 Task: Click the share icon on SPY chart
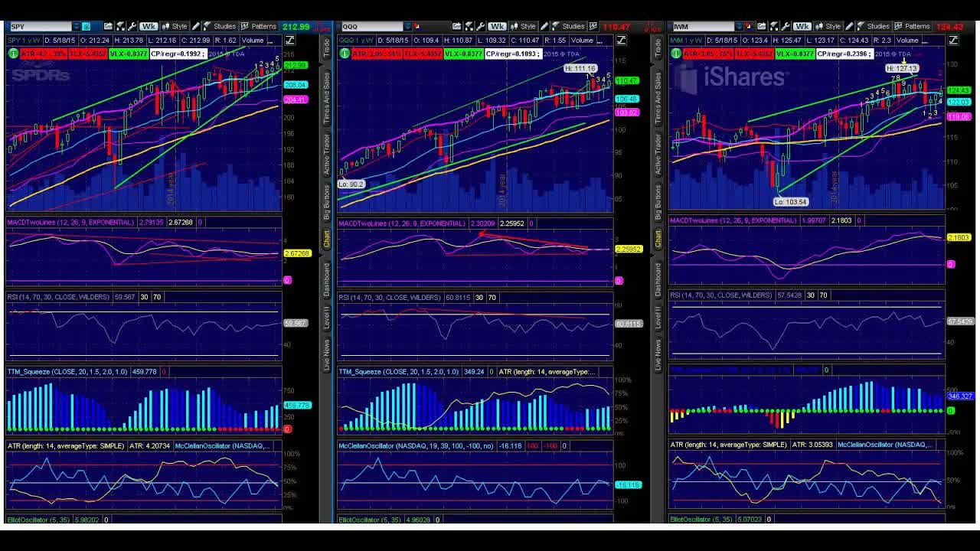108,26
